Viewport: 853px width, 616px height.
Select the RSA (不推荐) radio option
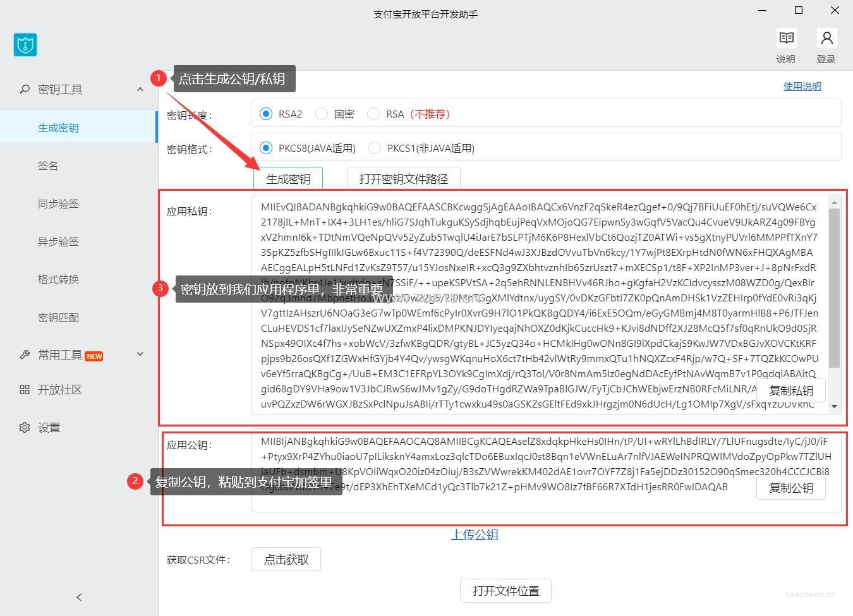click(373, 114)
